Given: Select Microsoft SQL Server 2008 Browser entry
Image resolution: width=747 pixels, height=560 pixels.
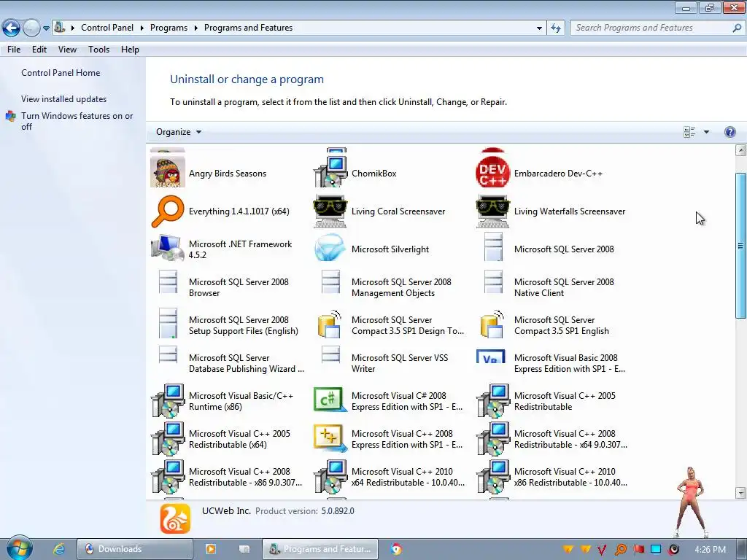Looking at the screenshot, I should tap(227, 287).
